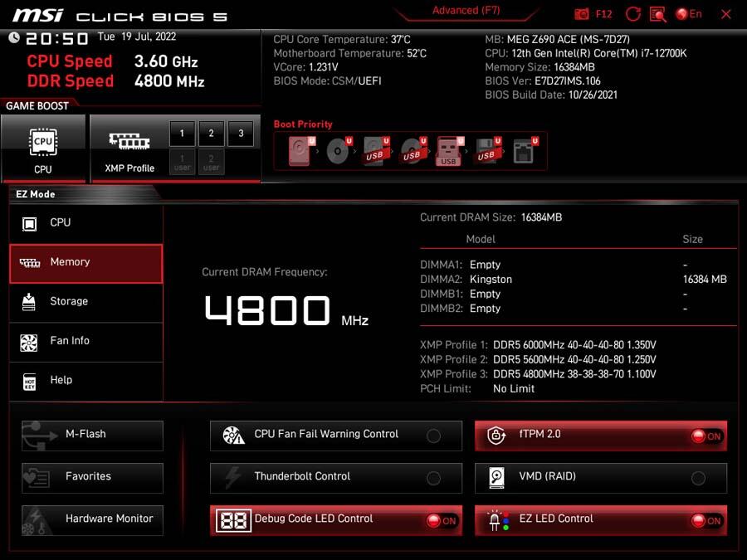Click the GAME BOOST label
Image resolution: width=747 pixels, height=560 pixels.
tap(37, 106)
